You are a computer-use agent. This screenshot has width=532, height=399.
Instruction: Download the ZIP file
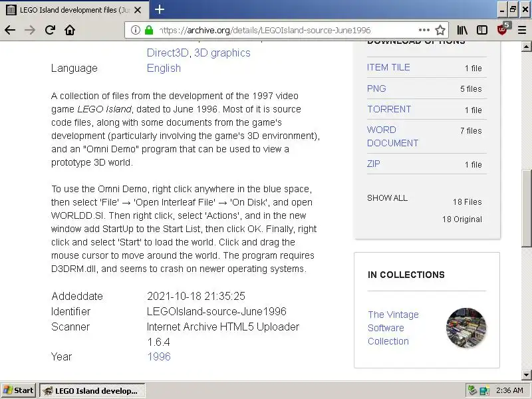[x=374, y=164]
